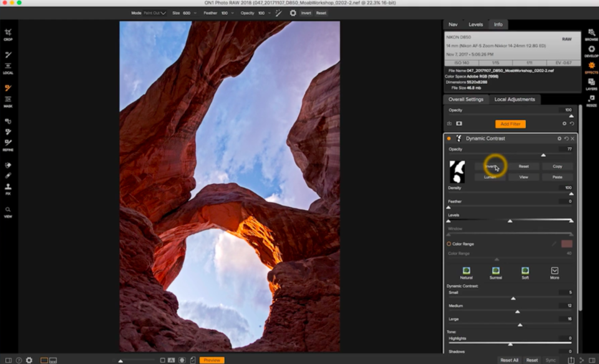Click the mask Invert button in filter panel
The image size is (599, 364).
click(490, 166)
